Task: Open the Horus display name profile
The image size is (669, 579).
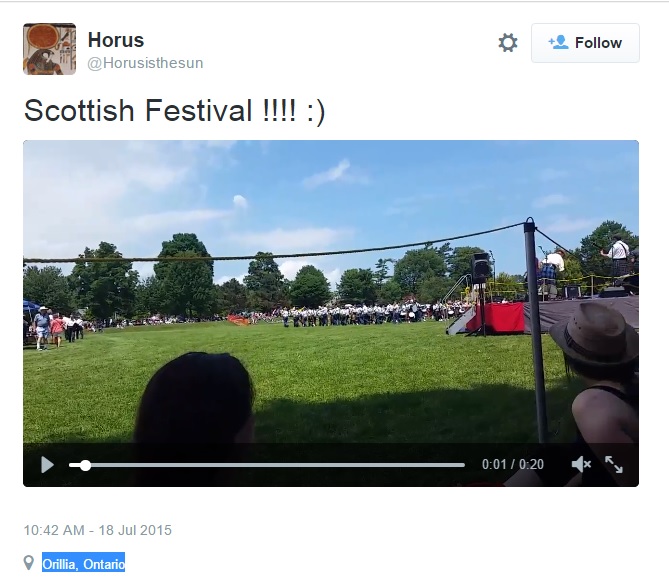Action: click(x=116, y=40)
